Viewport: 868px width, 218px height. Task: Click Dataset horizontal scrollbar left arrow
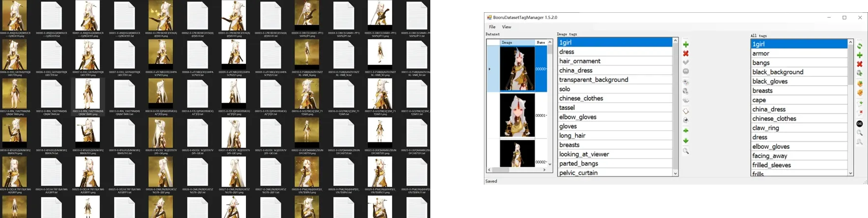pyautogui.click(x=489, y=170)
